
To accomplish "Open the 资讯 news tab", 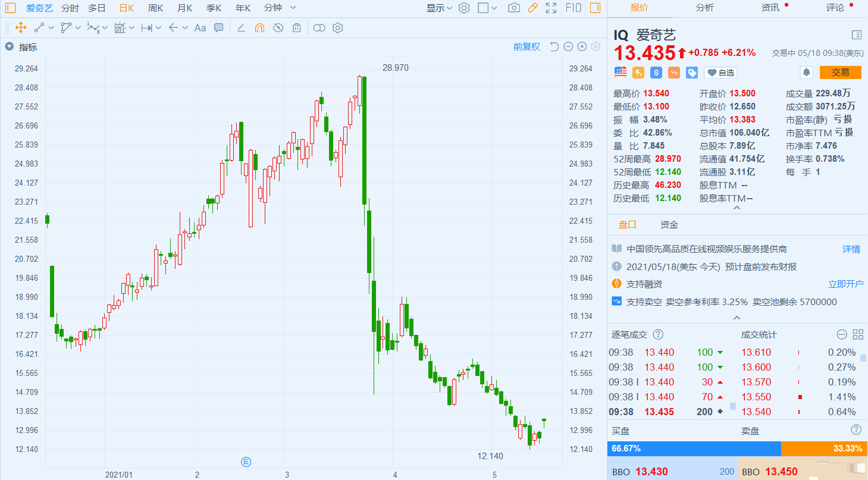I will click(x=770, y=8).
